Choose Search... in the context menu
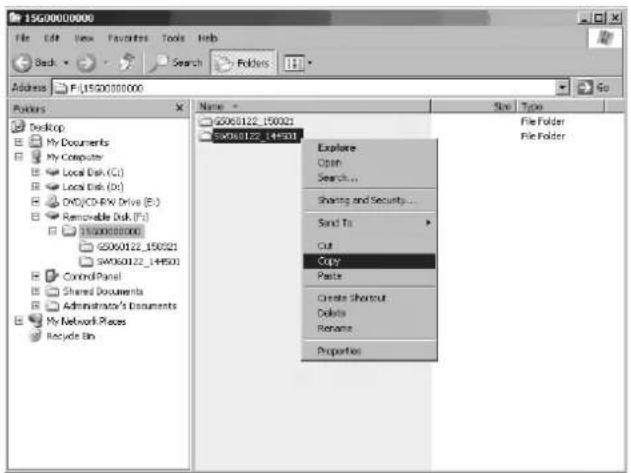This screenshot has width=631, height=473. 369,178
